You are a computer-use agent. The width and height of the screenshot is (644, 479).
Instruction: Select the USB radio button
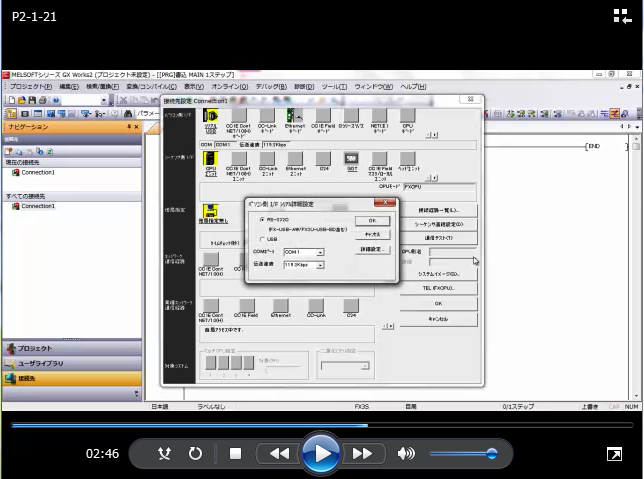click(262, 239)
